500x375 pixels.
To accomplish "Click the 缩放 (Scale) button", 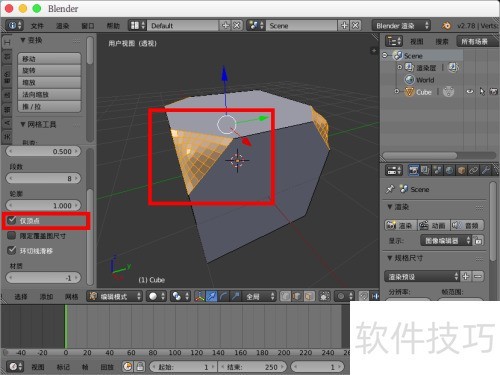I will point(49,83).
